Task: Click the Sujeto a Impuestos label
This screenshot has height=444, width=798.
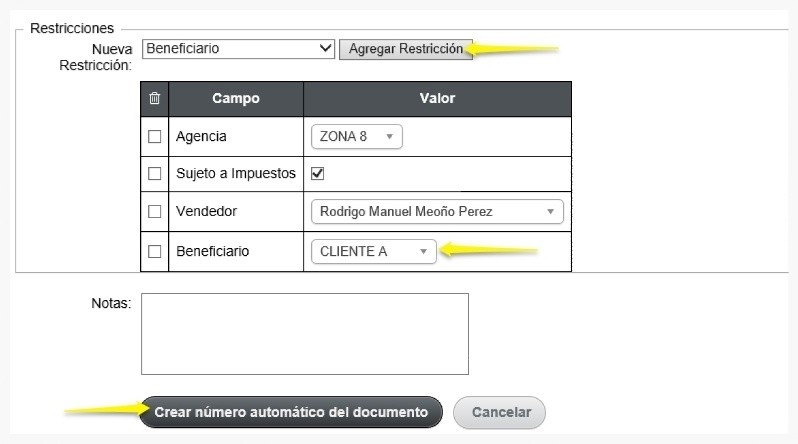Action: (x=236, y=174)
